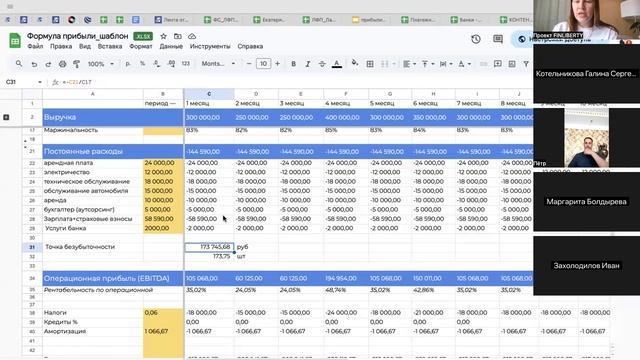Toggle italic formatting
The image size is (640, 360).
(x=308, y=64)
